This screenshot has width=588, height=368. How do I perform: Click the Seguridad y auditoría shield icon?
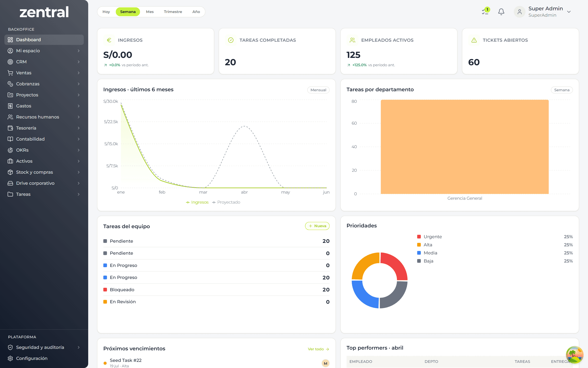point(10,347)
